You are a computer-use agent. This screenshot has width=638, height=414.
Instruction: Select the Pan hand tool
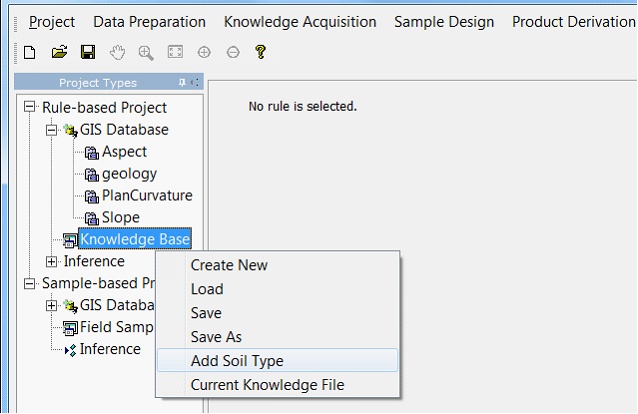click(x=117, y=53)
